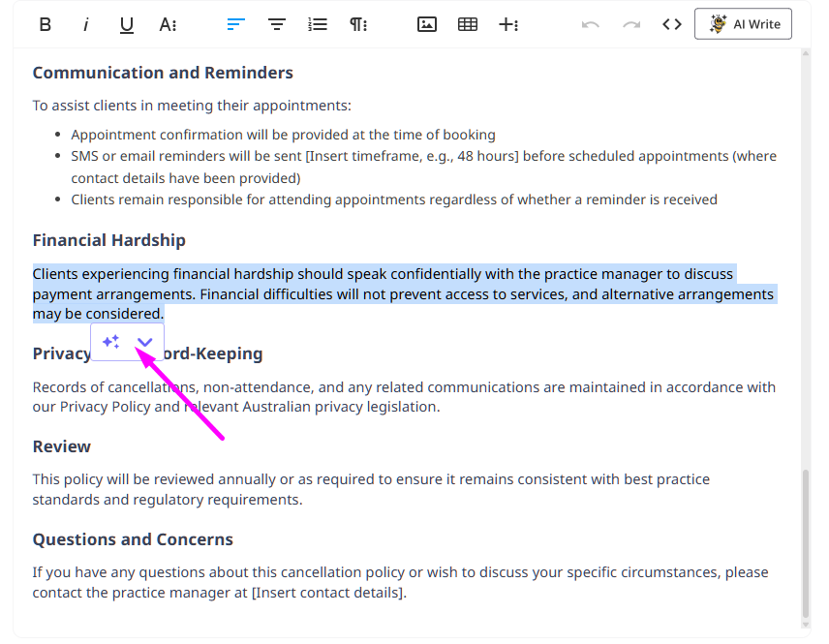Click the sparkle AI assist icon

point(111,342)
